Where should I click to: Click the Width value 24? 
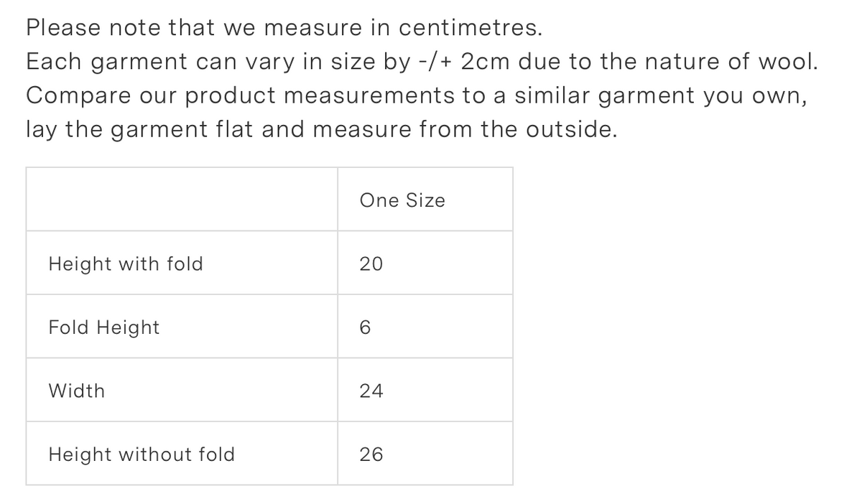pos(371,391)
